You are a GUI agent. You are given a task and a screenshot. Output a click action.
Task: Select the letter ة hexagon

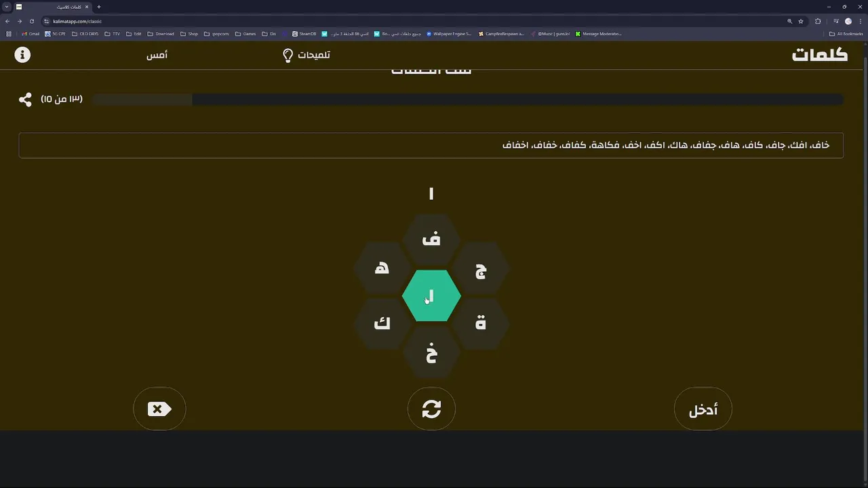click(x=481, y=323)
